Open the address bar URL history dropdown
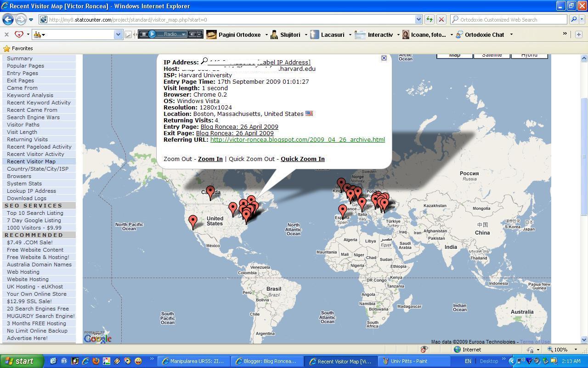The height and width of the screenshot is (368, 588). point(418,19)
